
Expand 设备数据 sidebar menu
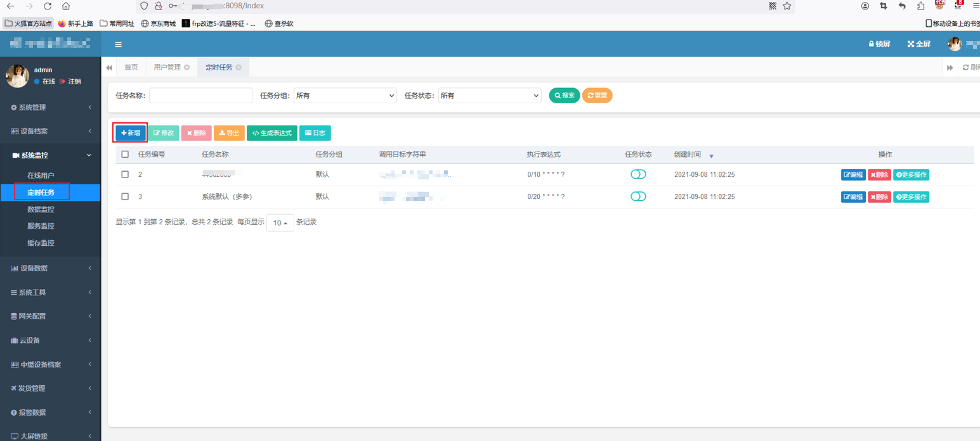pyautogui.click(x=50, y=268)
